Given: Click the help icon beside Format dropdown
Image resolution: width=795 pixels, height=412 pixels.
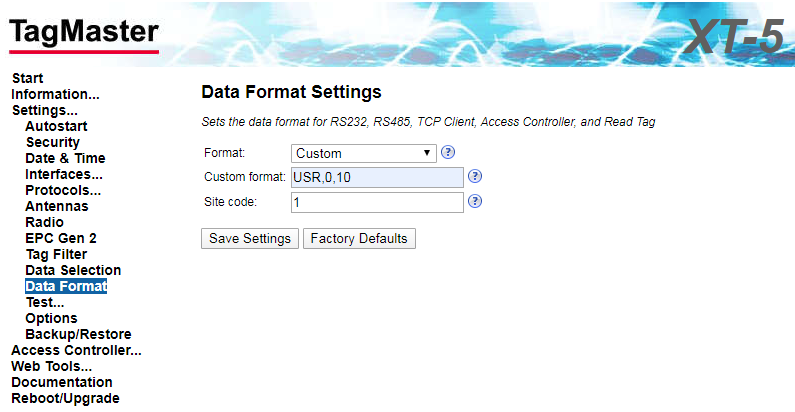Looking at the screenshot, I should pyautogui.click(x=448, y=153).
